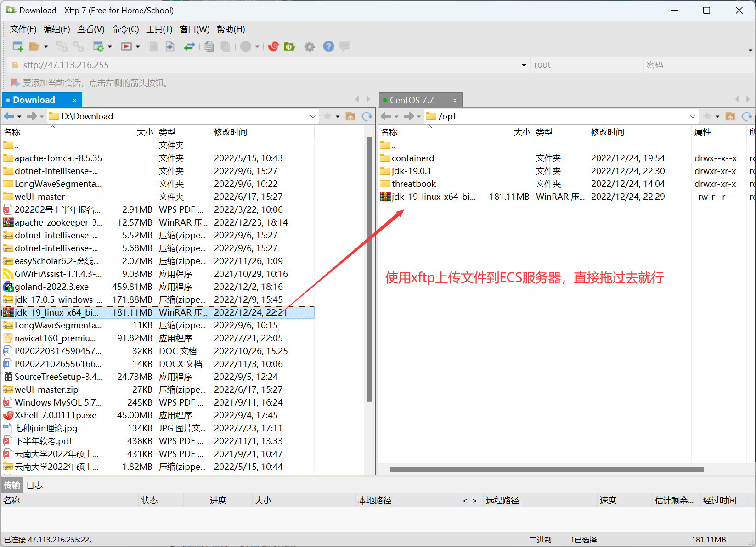Close the Download tab
Viewport: 756px width, 547px height.
point(74,100)
